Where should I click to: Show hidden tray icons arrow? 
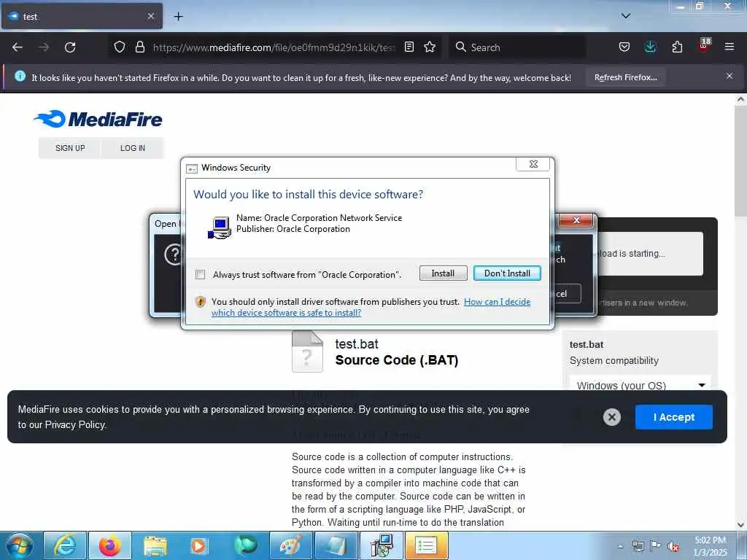[620, 546]
